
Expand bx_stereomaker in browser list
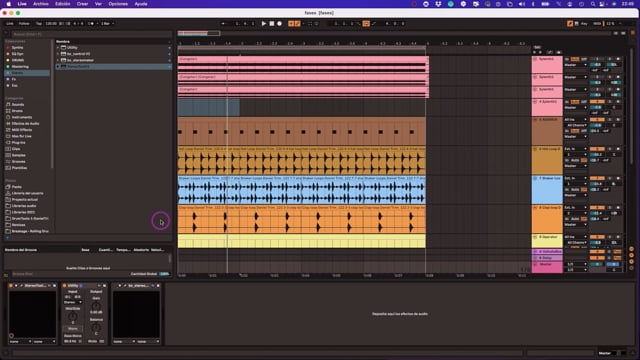pos(58,60)
